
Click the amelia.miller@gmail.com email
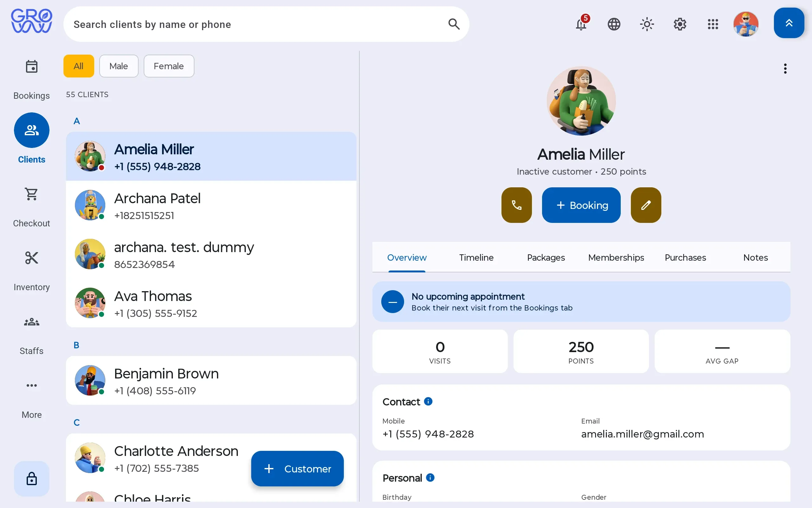[x=643, y=434]
